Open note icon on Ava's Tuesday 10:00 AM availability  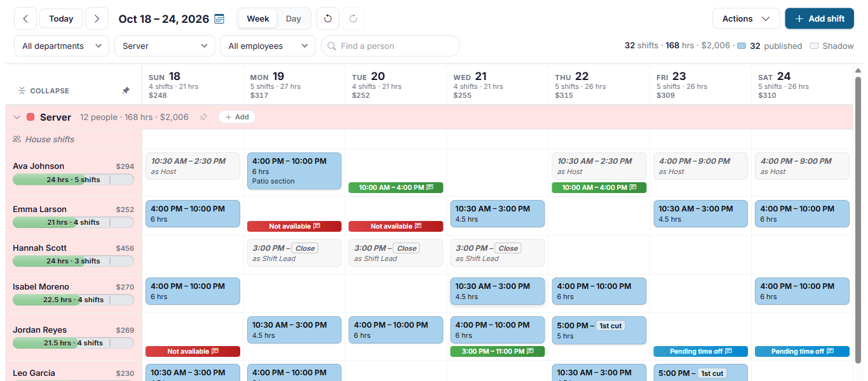pyautogui.click(x=430, y=187)
